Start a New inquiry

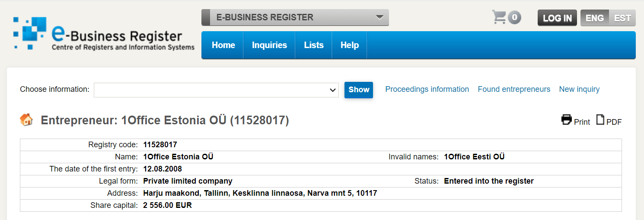tap(579, 89)
